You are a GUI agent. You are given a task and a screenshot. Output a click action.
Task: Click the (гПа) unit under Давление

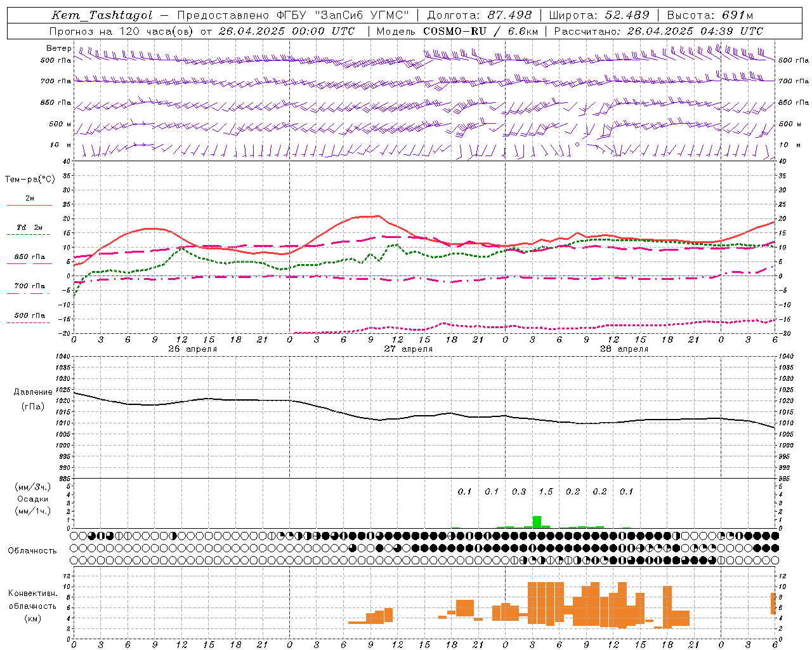[x=33, y=407]
